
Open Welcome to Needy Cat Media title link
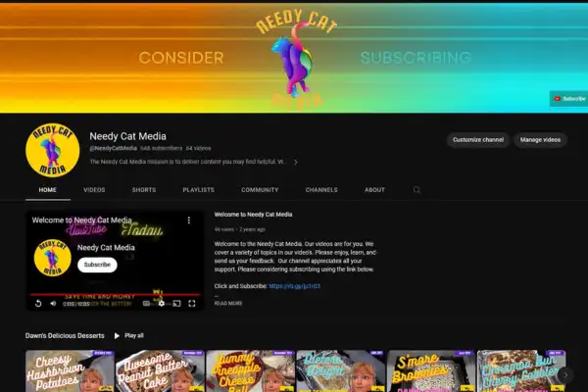(253, 215)
